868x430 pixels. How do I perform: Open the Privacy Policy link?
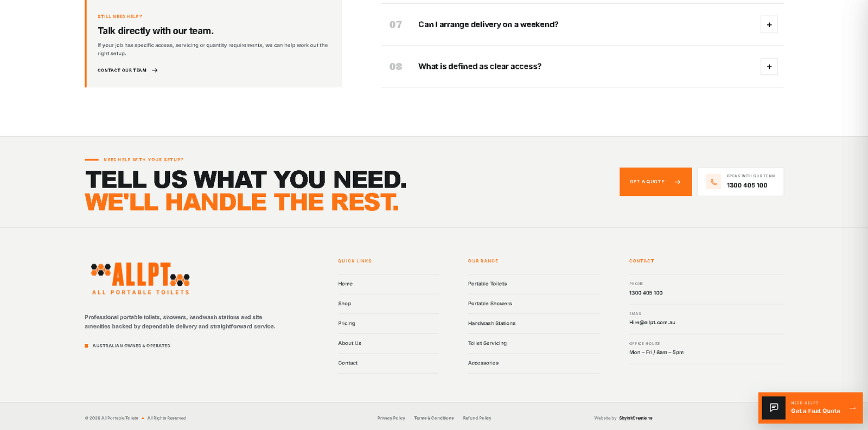pyautogui.click(x=391, y=418)
